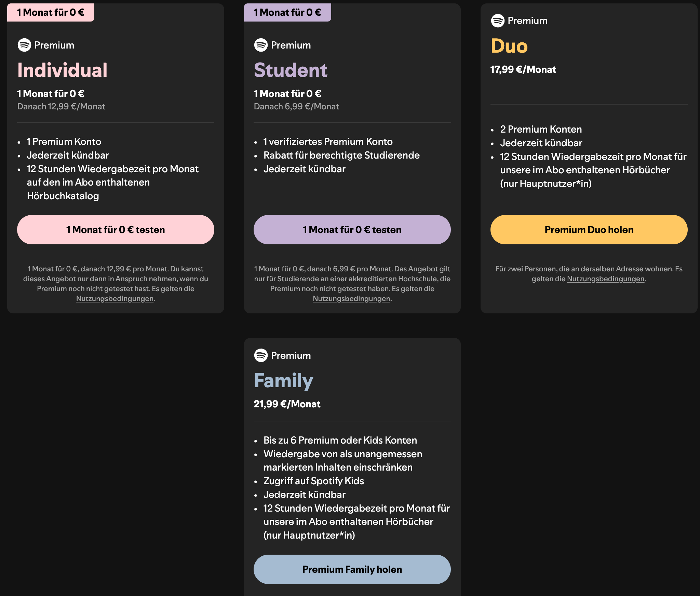
Task: Click Spotify logo on Student card
Action: pyautogui.click(x=261, y=45)
